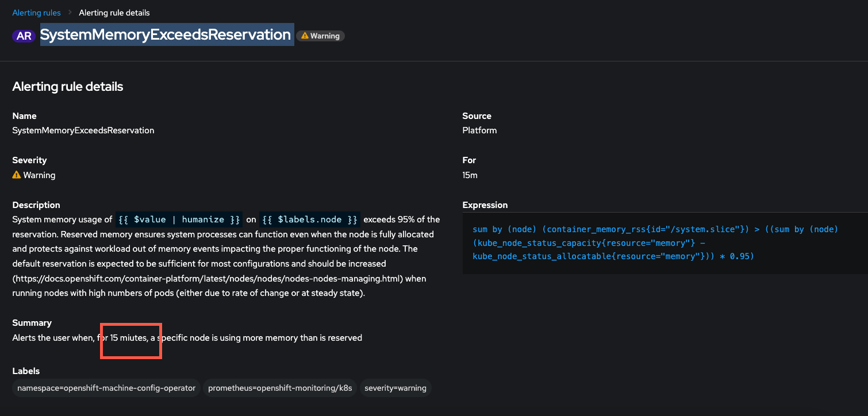Viewport: 868px width, 416px height.
Task: Click the highlighted SystemMemoryExceedsReservation title
Action: coord(166,34)
